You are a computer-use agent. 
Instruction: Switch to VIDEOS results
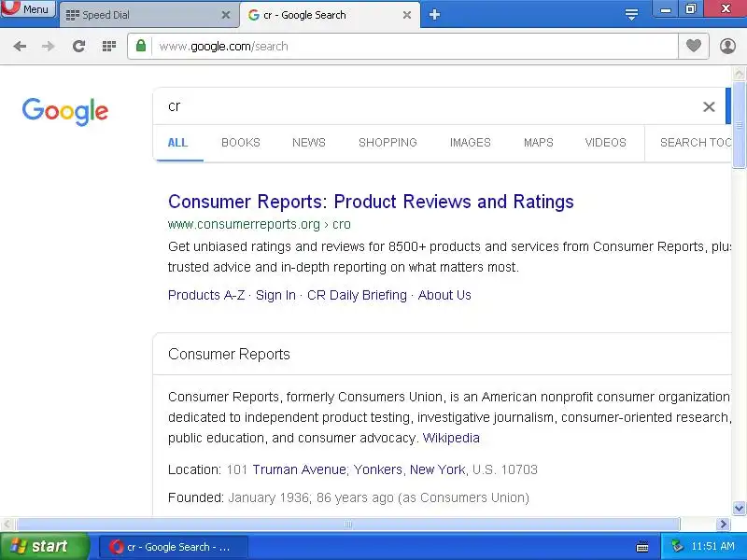pos(605,143)
